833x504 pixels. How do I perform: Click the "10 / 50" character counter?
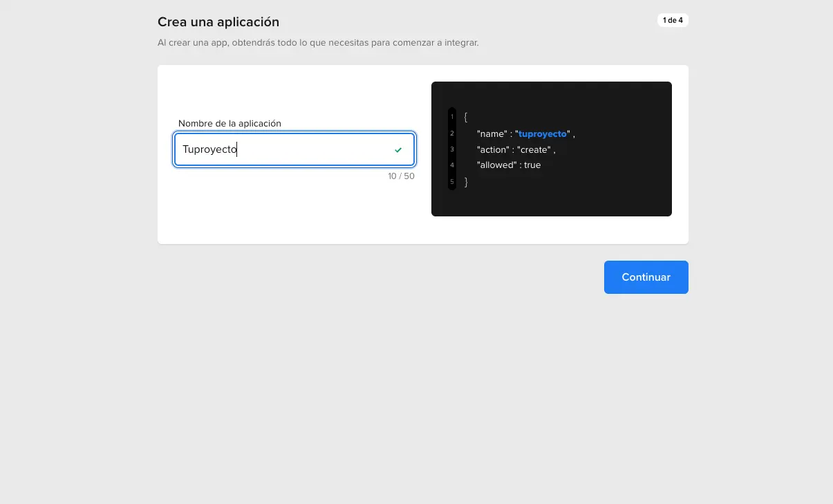click(x=401, y=176)
